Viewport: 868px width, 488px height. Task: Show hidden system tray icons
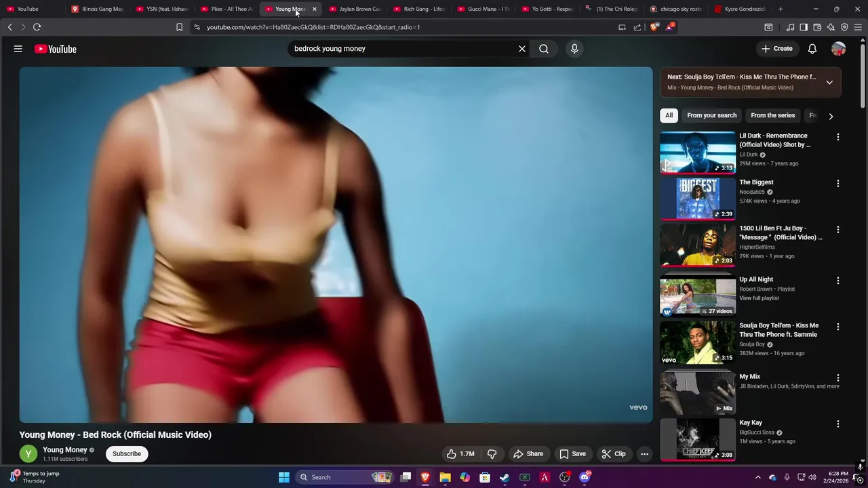(758, 477)
